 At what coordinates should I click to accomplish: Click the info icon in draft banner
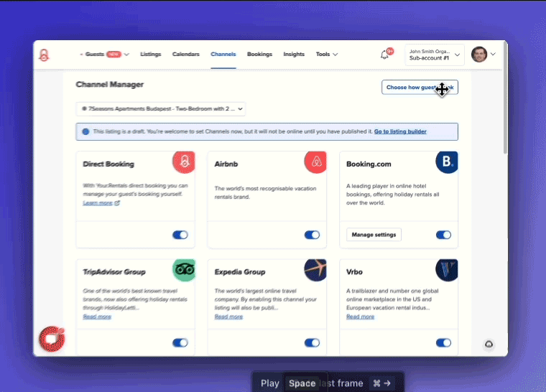[85, 131]
